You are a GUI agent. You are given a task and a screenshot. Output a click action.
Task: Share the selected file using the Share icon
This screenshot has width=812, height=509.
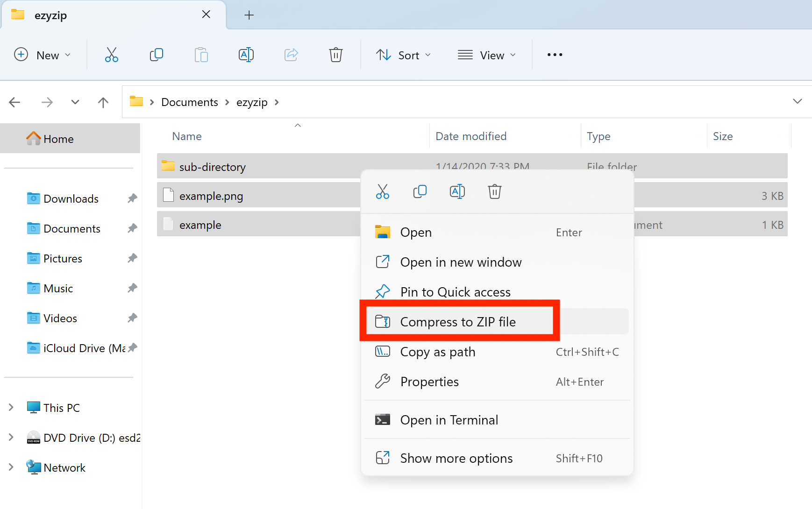291,55
